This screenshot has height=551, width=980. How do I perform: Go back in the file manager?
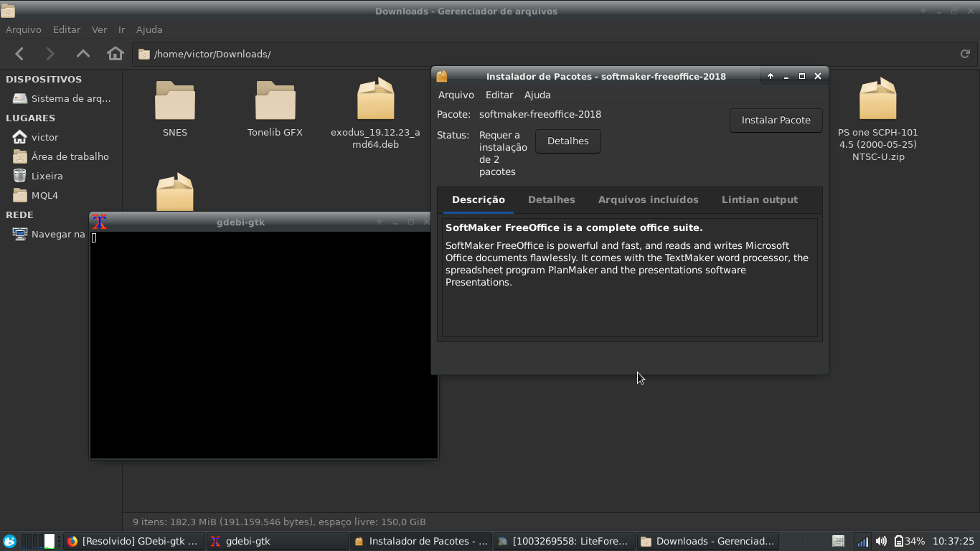[19, 54]
